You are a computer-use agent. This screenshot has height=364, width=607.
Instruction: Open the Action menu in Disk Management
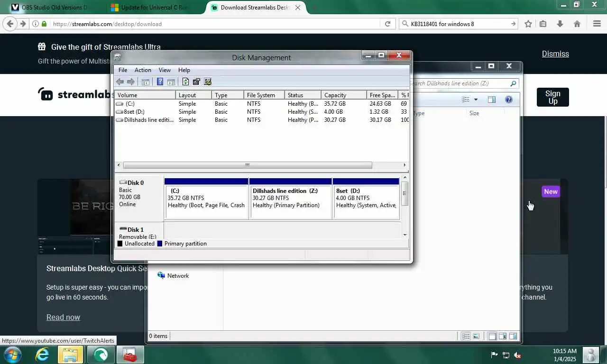(x=143, y=70)
